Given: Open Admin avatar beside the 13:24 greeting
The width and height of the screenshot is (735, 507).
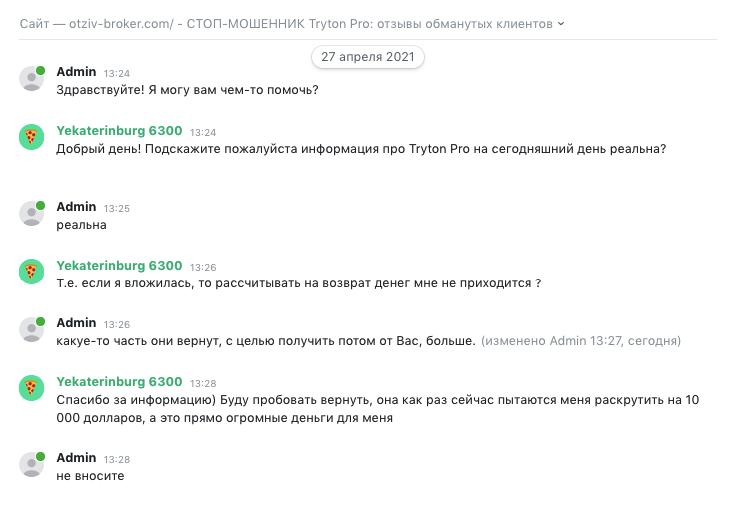Looking at the screenshot, I should click(31, 78).
